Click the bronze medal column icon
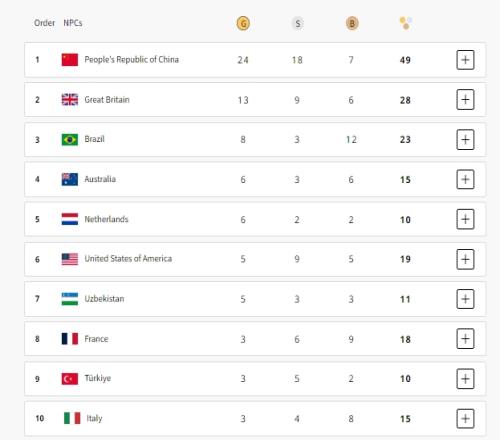This screenshot has width=500, height=440. point(352,23)
